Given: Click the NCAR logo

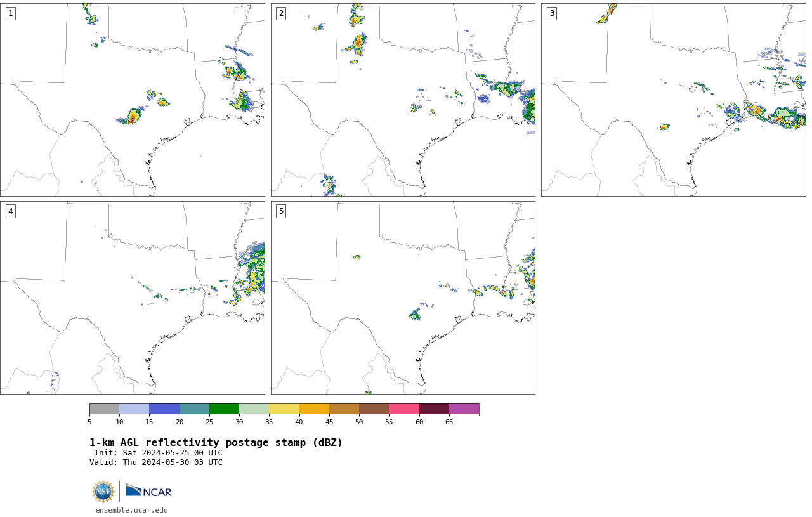Looking at the screenshot, I should (x=148, y=491).
